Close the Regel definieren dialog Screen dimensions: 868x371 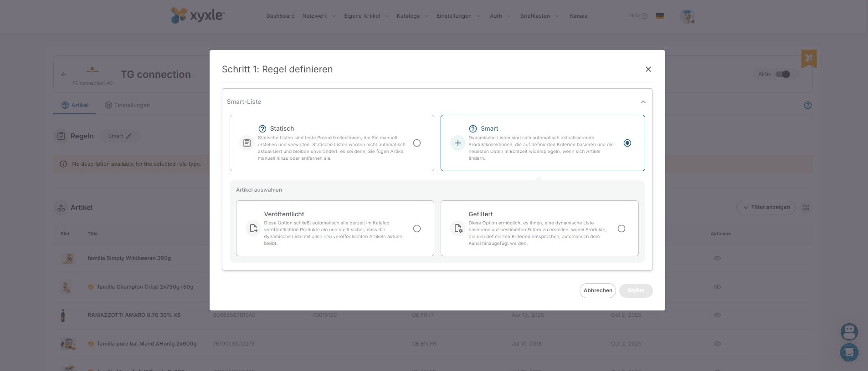(x=648, y=69)
